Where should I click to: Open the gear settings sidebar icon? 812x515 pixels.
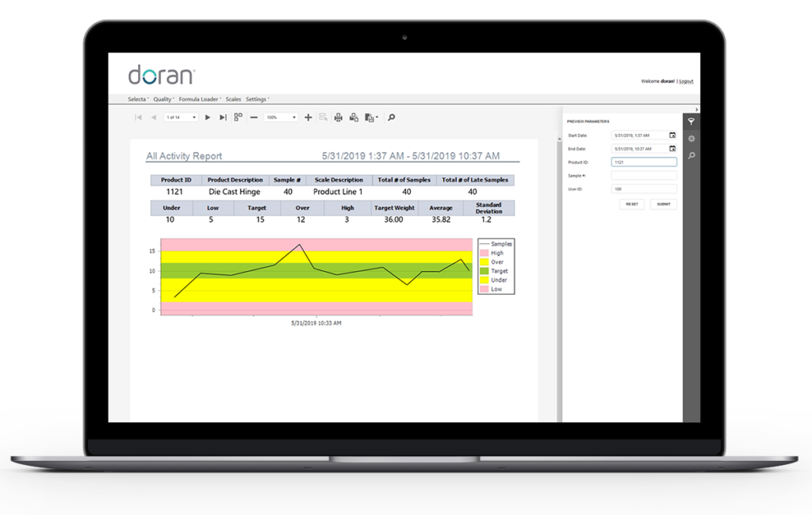click(691, 139)
